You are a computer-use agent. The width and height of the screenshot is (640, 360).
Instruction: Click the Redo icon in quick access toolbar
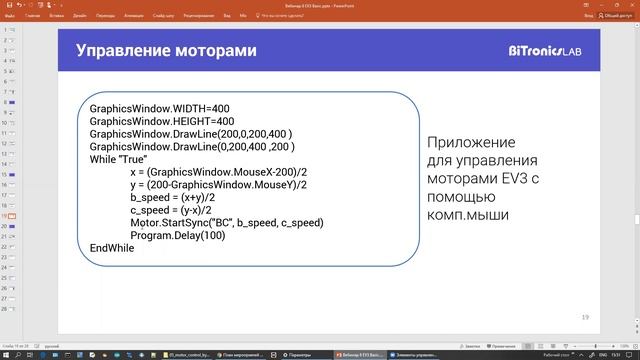30,5
